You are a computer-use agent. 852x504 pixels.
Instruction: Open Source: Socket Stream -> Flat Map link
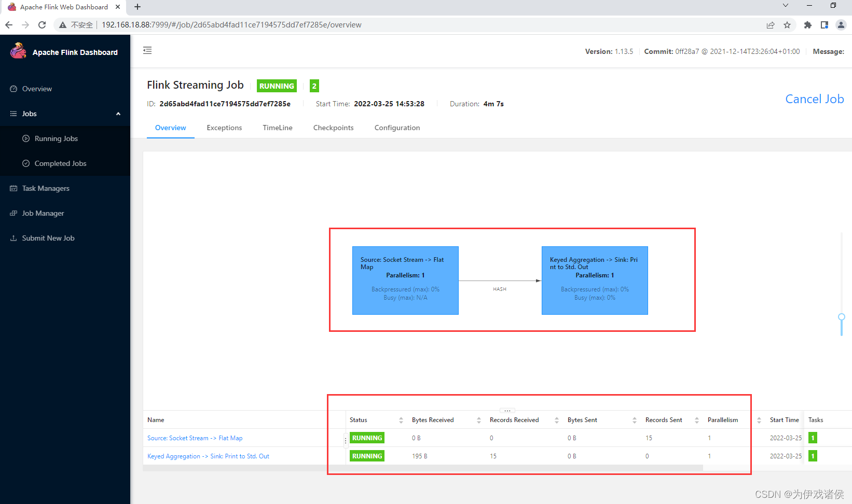click(195, 438)
